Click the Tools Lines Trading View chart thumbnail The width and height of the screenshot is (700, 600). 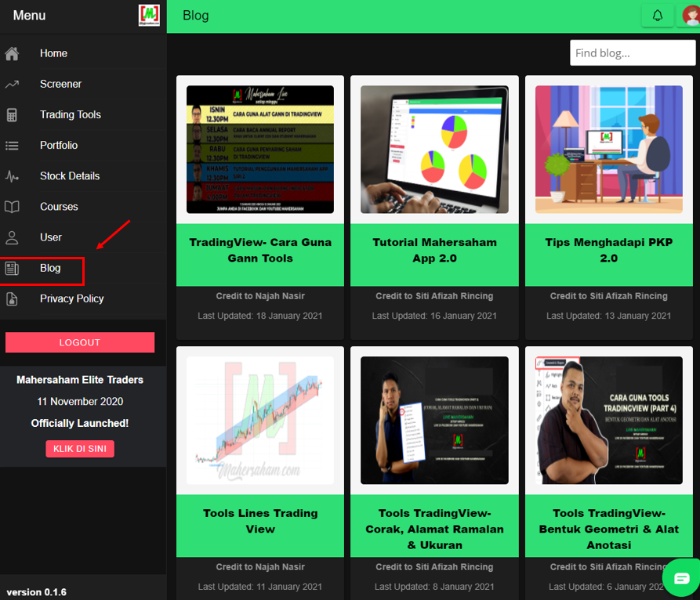click(x=260, y=421)
